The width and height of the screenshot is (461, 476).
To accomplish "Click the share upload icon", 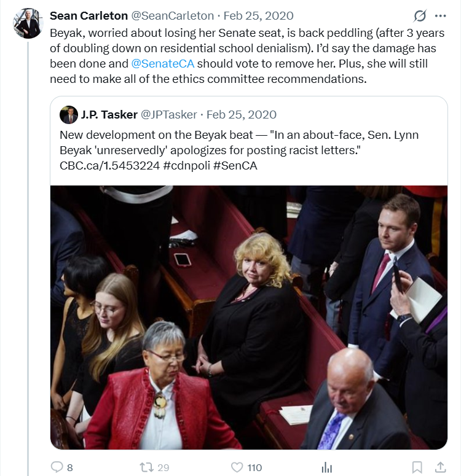I will 440,467.
